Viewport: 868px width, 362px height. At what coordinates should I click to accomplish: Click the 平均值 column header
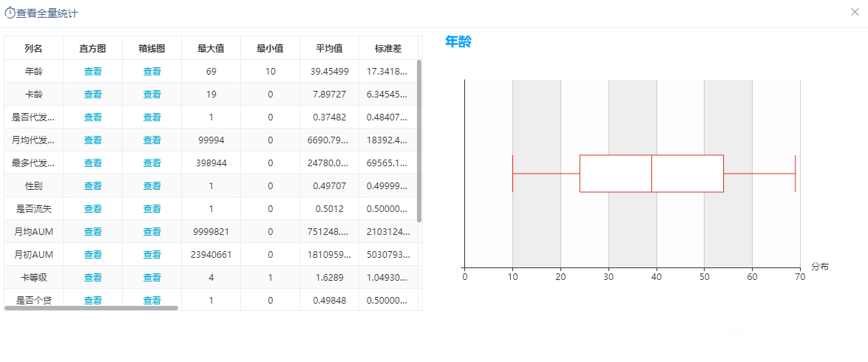point(329,48)
